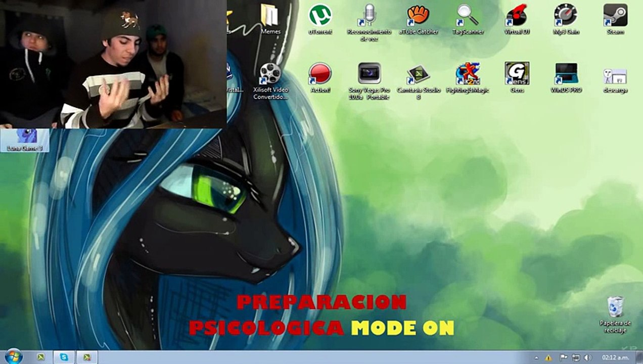643x364 pixels.
Task: Launch the Action! recorder shortcut
Action: coord(320,77)
